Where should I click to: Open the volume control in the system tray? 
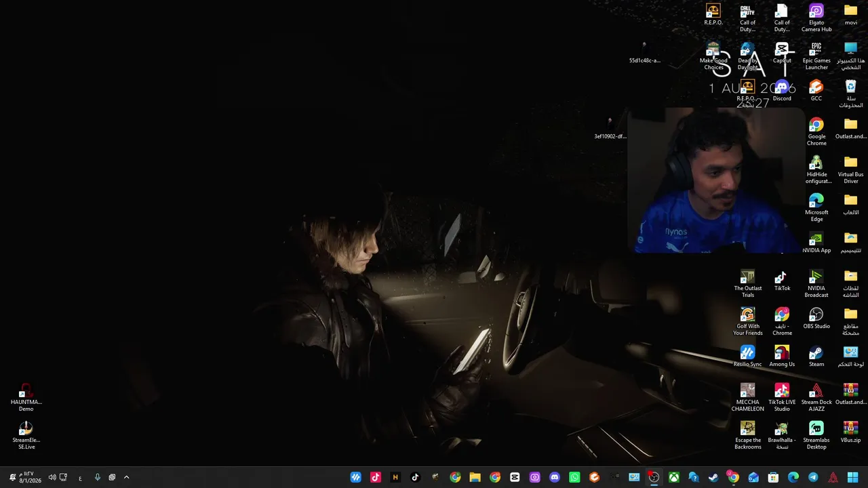pos(52,477)
